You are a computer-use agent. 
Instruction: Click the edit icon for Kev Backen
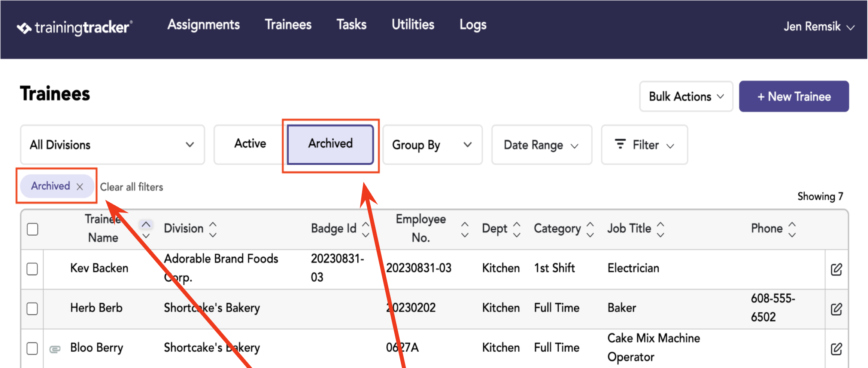[x=836, y=269]
